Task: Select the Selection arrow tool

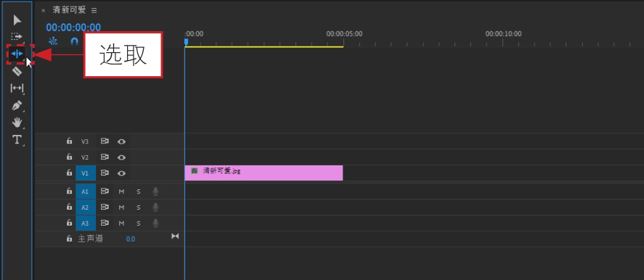Action: pos(17,20)
